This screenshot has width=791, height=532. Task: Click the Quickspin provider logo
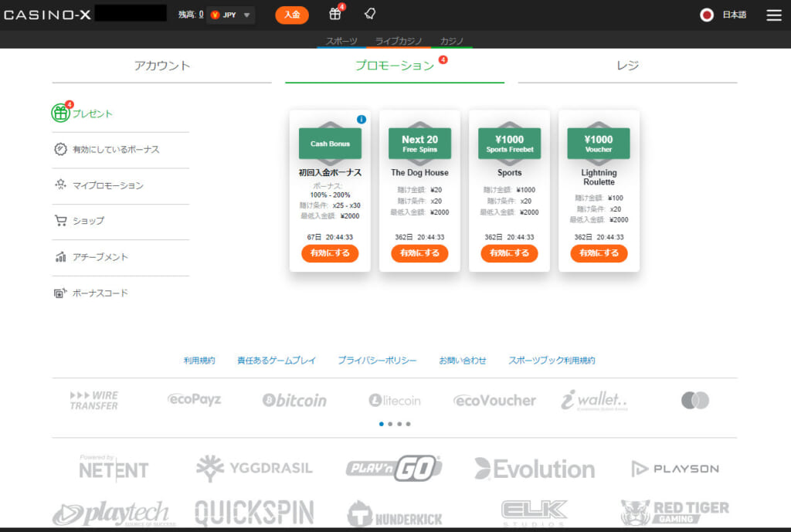click(x=254, y=513)
